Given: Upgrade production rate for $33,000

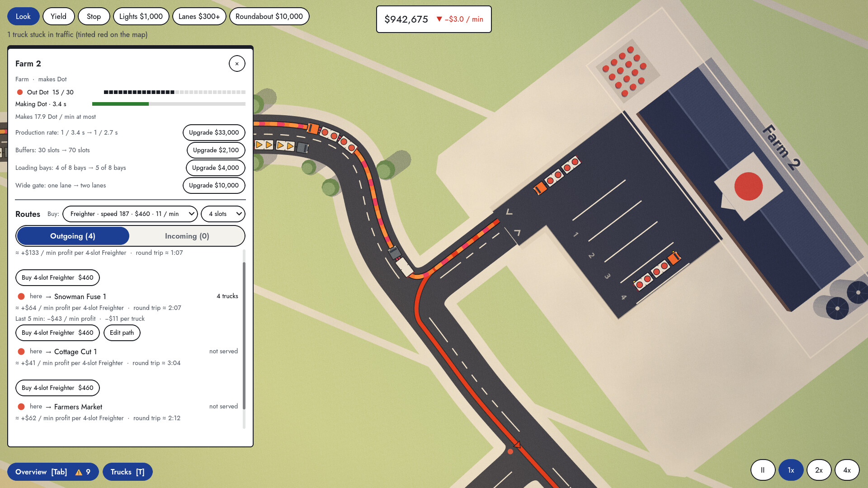Looking at the screenshot, I should (214, 132).
